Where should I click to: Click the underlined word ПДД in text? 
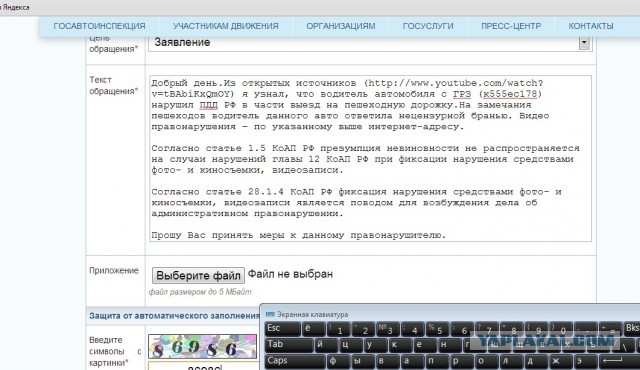[x=209, y=105]
